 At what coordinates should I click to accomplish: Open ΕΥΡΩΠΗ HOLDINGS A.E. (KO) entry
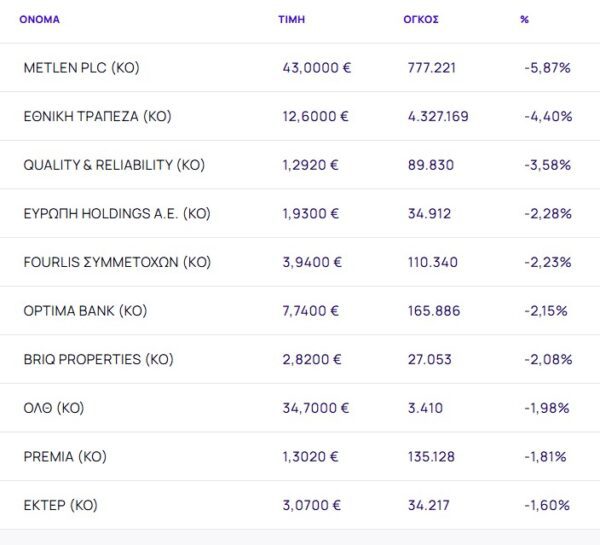click(x=116, y=213)
